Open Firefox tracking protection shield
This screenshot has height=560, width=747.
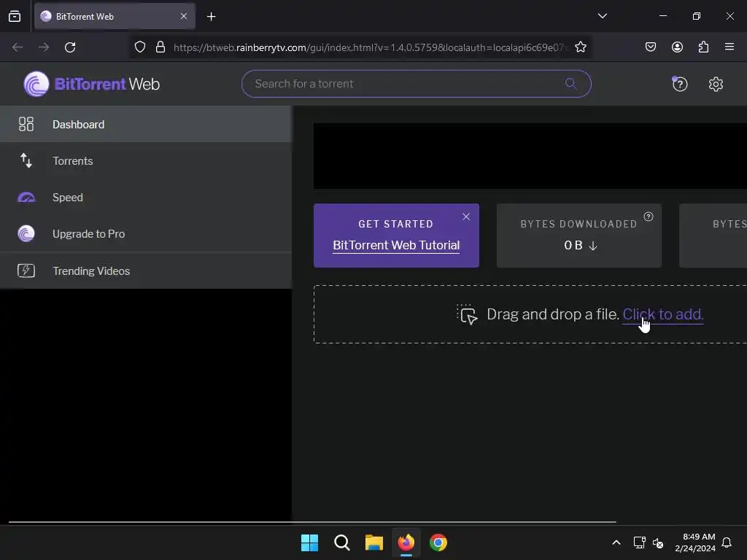[139, 47]
